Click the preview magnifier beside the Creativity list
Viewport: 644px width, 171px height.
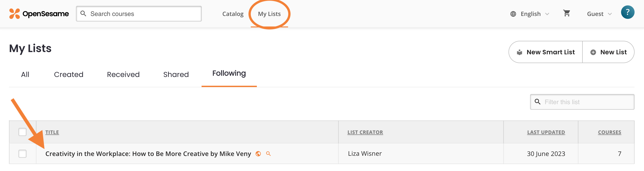coord(269,154)
